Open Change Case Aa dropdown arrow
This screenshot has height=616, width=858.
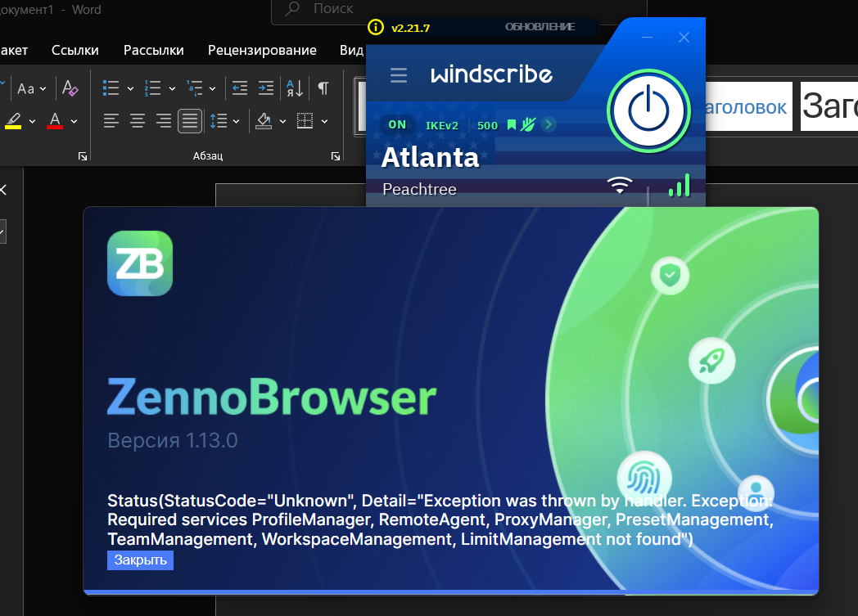(x=43, y=88)
